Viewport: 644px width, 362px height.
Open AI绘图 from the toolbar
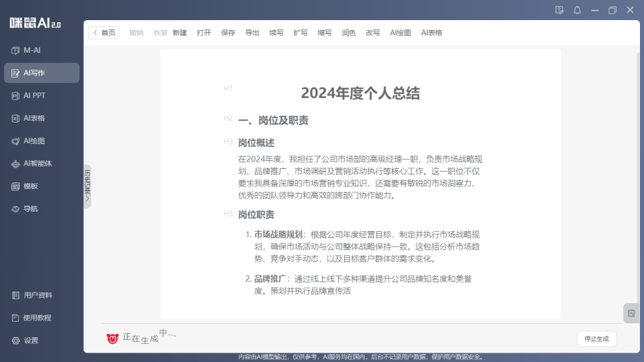coord(400,33)
